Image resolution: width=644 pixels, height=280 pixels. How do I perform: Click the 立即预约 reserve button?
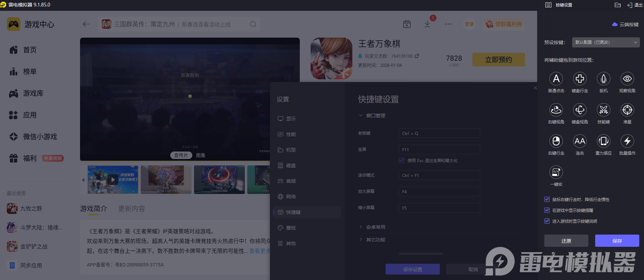pyautogui.click(x=499, y=60)
